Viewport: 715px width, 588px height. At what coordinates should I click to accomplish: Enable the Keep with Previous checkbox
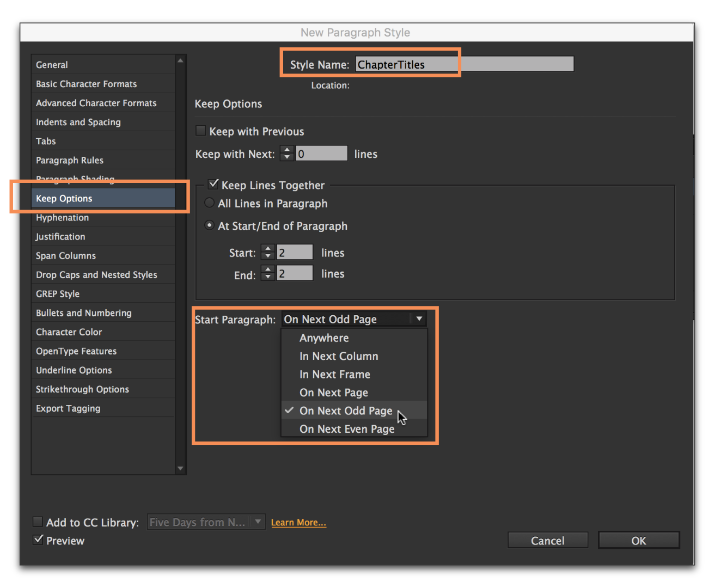click(200, 130)
